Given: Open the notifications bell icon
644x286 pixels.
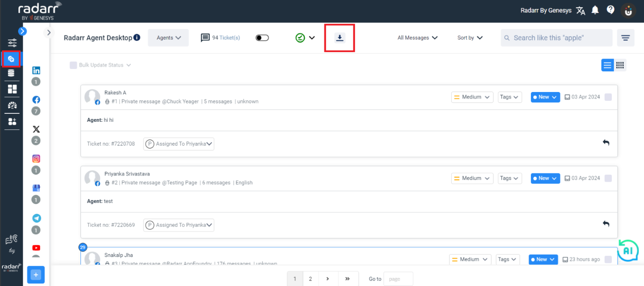Looking at the screenshot, I should point(595,10).
